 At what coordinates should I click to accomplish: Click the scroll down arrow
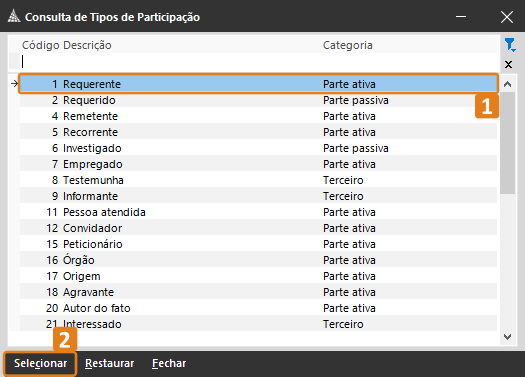coord(508,336)
